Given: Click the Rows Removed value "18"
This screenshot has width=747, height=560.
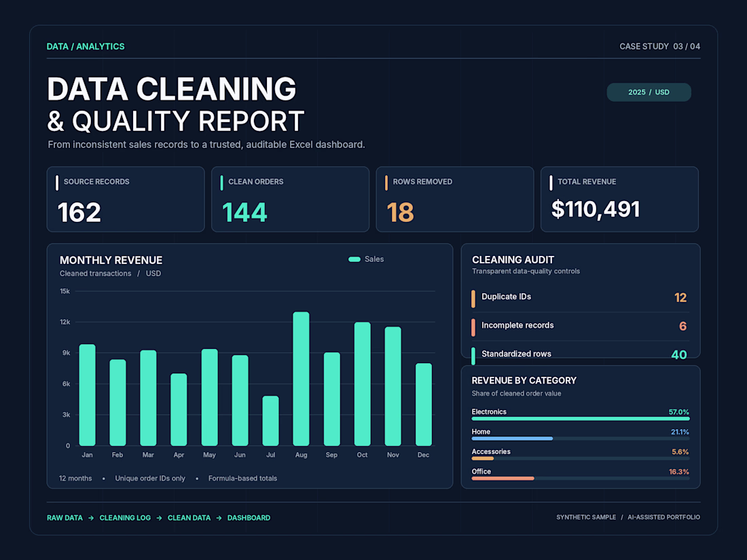Looking at the screenshot, I should (400, 212).
